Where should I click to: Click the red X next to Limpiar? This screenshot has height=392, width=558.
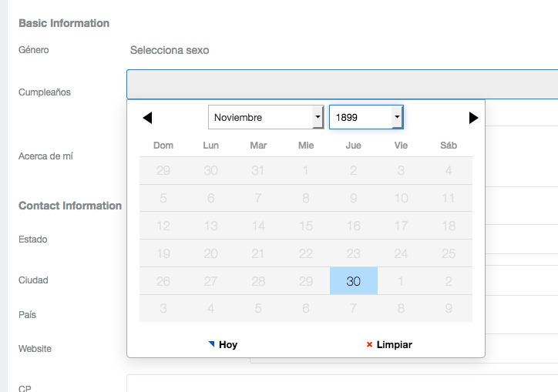click(369, 344)
